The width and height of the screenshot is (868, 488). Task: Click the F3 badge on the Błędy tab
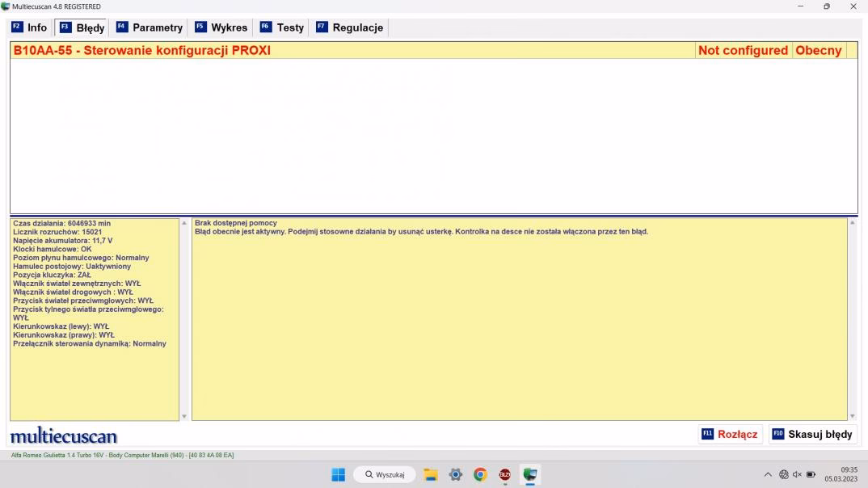tap(64, 26)
